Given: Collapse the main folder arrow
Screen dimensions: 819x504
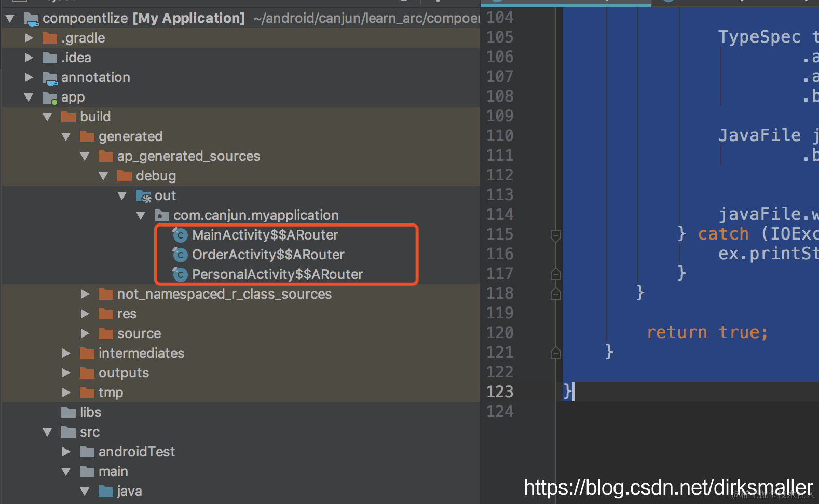Looking at the screenshot, I should [x=66, y=471].
